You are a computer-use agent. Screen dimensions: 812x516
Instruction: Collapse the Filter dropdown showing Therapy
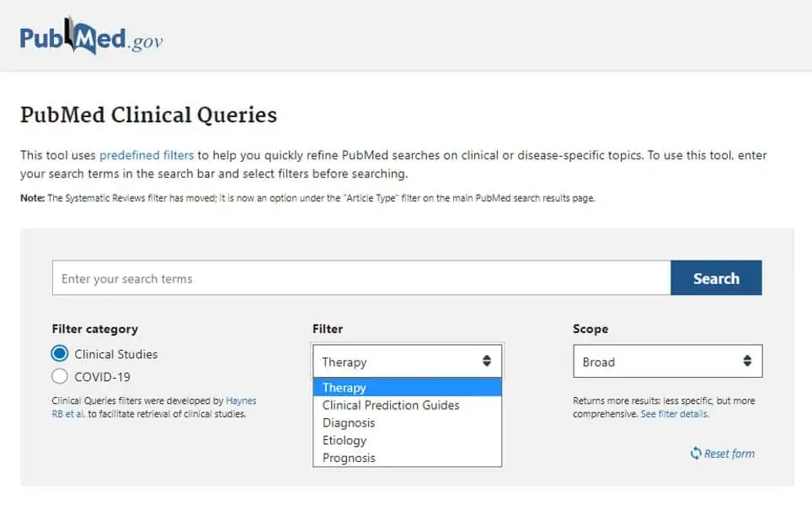(x=407, y=361)
